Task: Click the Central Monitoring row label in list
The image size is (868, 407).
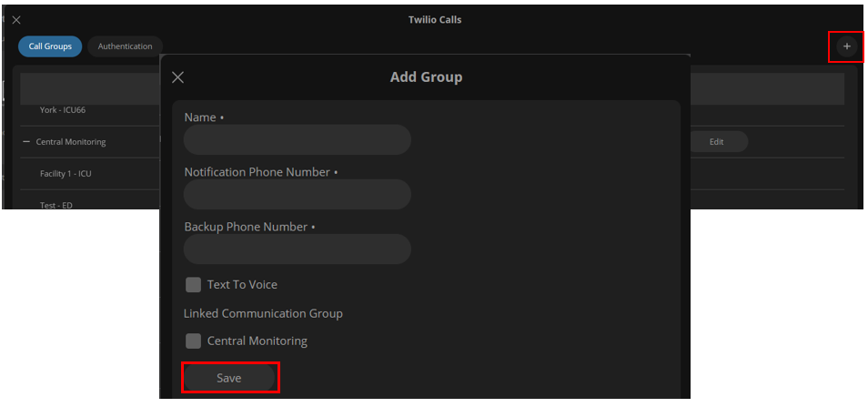Action: [x=71, y=142]
